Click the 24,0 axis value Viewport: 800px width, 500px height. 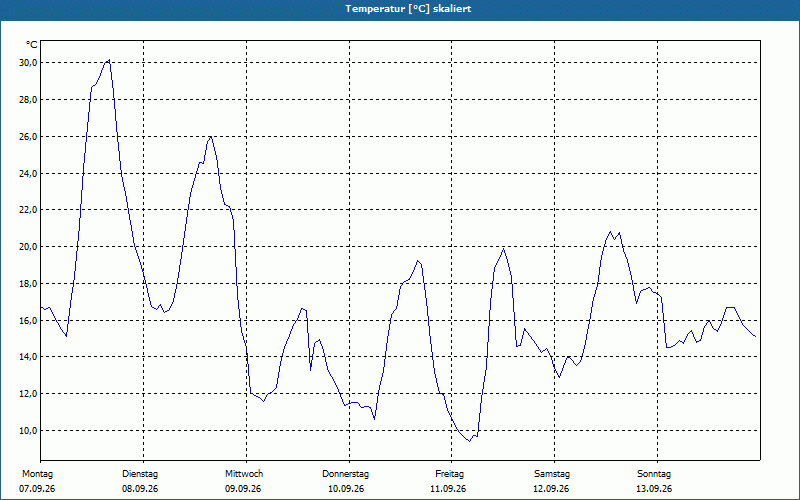[28, 173]
